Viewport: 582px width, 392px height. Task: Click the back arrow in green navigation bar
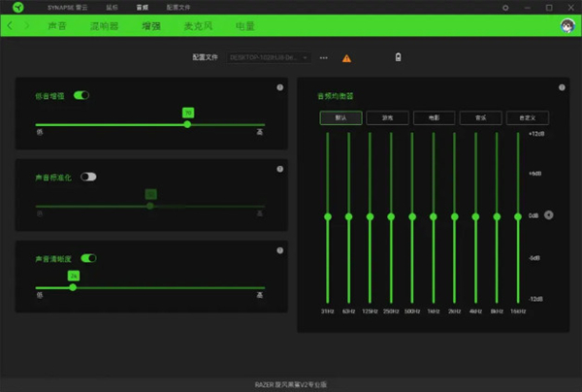click(12, 26)
